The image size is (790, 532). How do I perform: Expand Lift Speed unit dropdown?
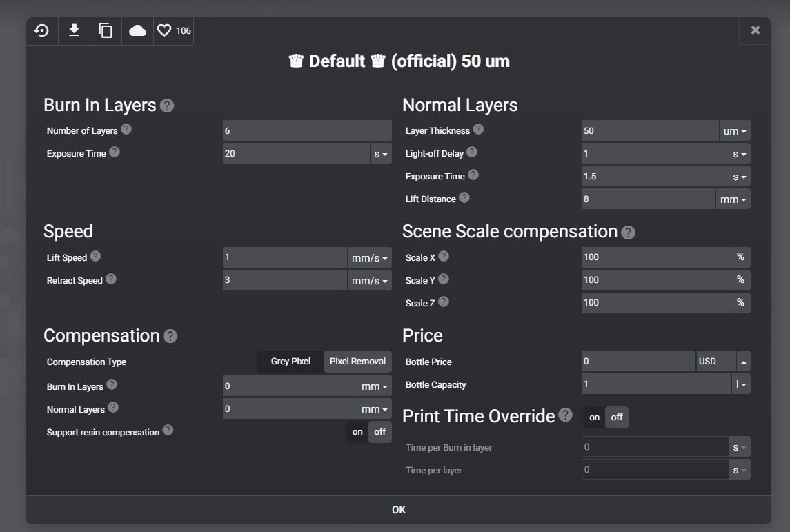click(369, 258)
